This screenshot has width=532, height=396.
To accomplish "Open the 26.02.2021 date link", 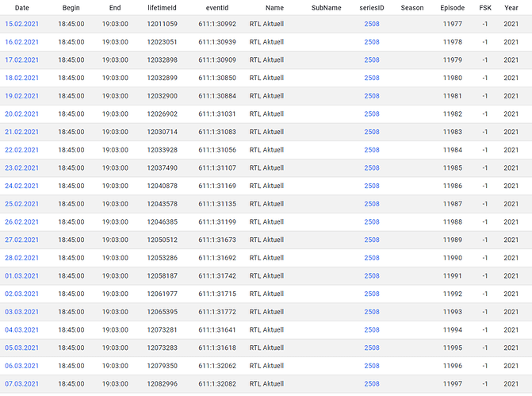I will 21,222.
